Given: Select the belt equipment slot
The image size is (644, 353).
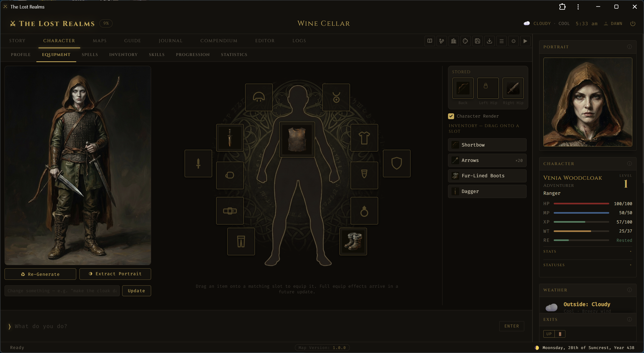Looking at the screenshot, I should click(230, 210).
